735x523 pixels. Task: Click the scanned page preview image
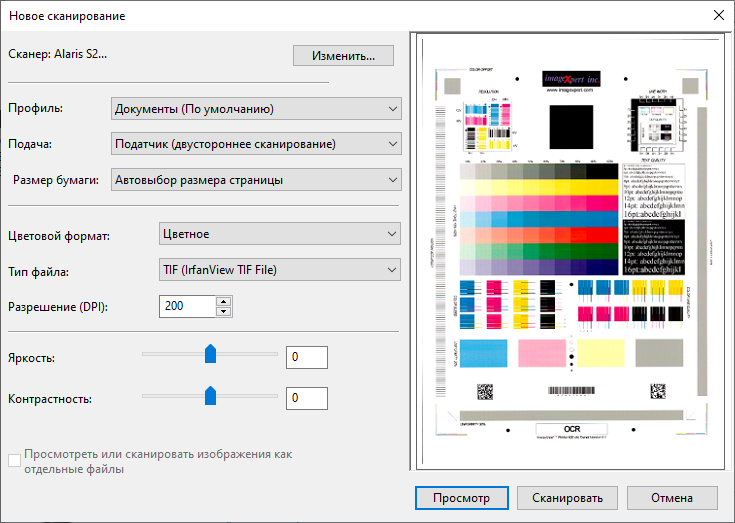click(570, 252)
